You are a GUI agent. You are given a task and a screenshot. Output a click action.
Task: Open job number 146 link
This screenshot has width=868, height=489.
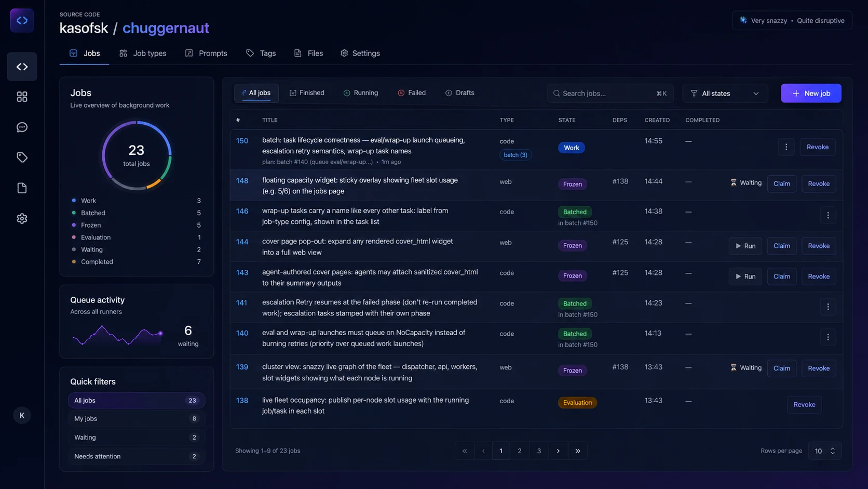click(242, 212)
